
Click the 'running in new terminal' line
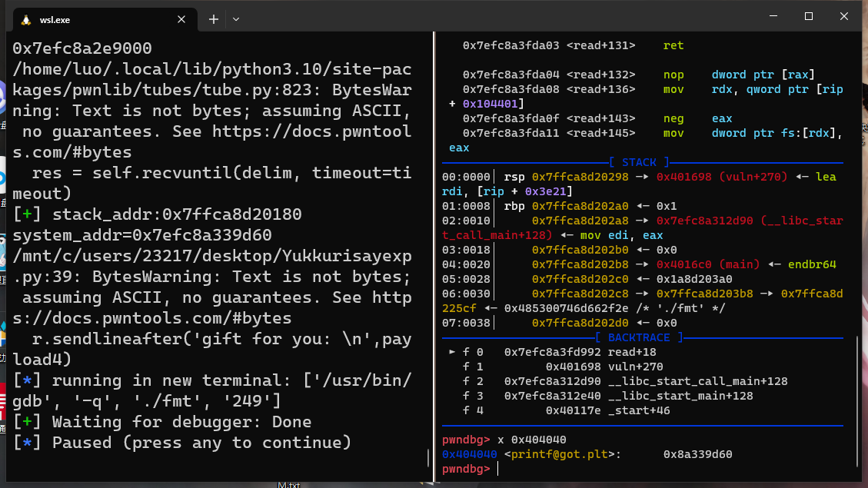coord(212,390)
